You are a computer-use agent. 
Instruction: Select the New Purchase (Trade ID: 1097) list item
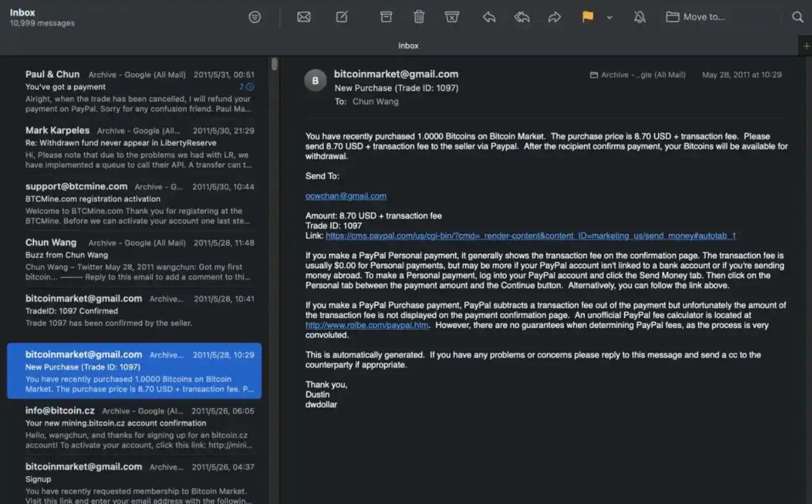pos(135,371)
